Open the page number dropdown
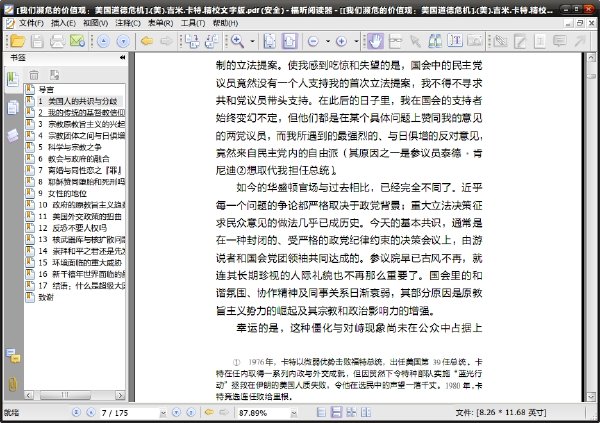Viewport: 600px width, 423px height. click(x=163, y=413)
